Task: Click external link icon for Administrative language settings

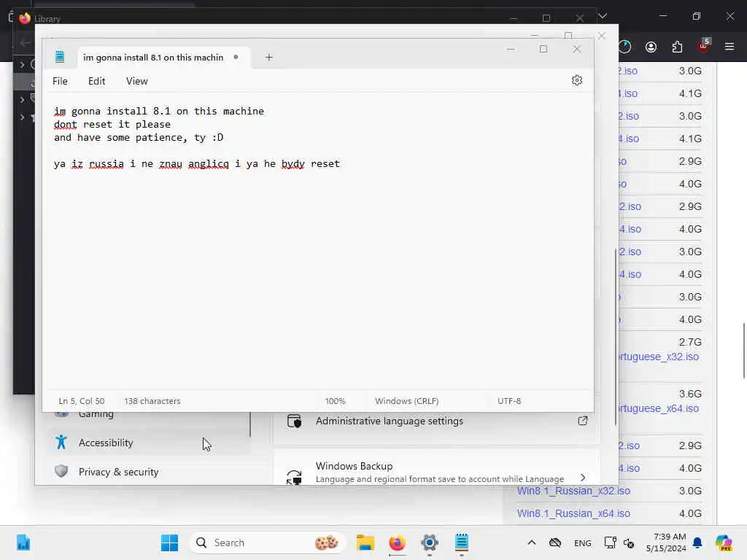Action: [x=583, y=421]
